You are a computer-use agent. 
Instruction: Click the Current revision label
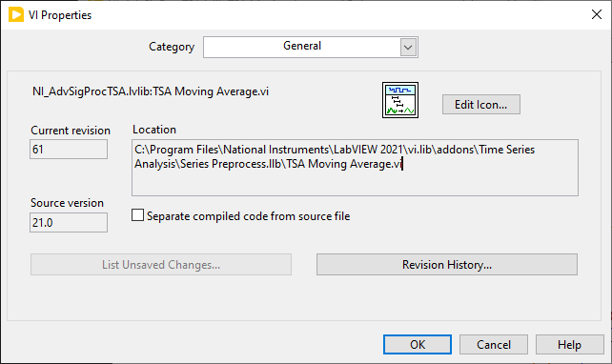pyautogui.click(x=71, y=131)
